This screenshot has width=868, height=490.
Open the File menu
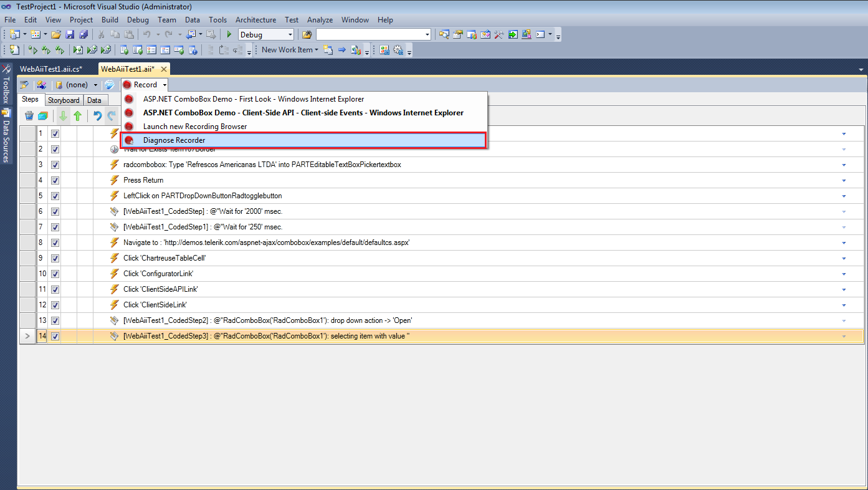click(10, 20)
